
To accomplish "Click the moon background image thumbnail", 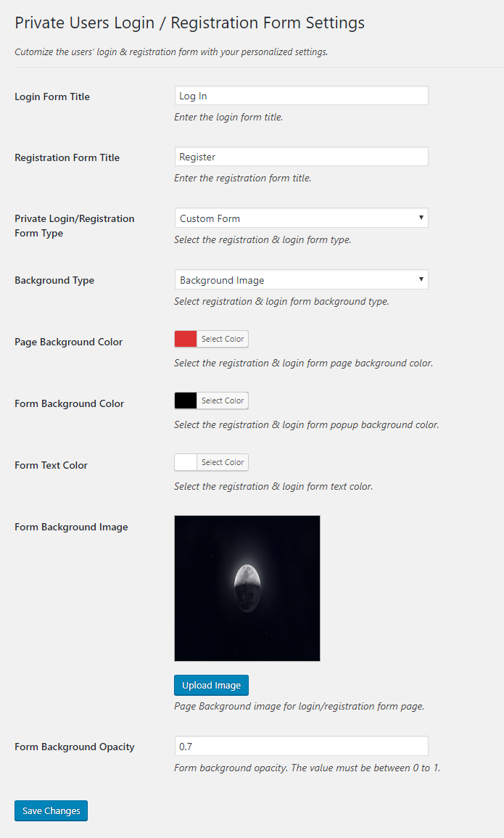I will tap(247, 588).
